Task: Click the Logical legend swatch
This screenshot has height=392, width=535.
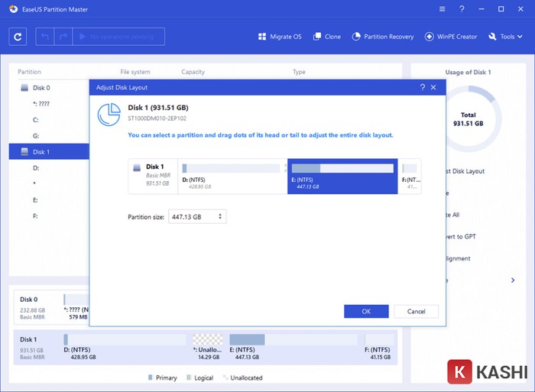Action: pos(189,377)
